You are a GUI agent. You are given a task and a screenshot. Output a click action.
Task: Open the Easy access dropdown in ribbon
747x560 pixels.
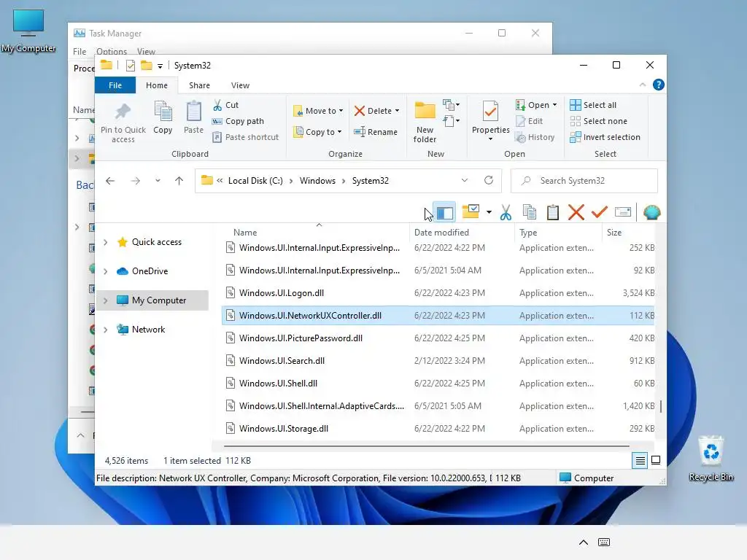(x=451, y=121)
